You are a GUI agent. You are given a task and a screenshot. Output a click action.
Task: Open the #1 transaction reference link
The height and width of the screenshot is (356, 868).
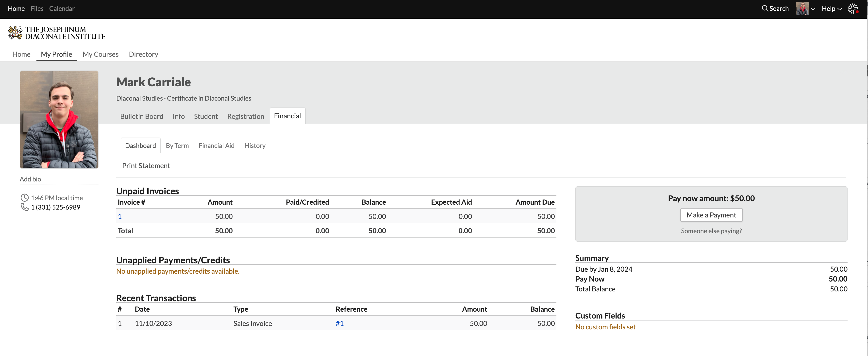[339, 323]
